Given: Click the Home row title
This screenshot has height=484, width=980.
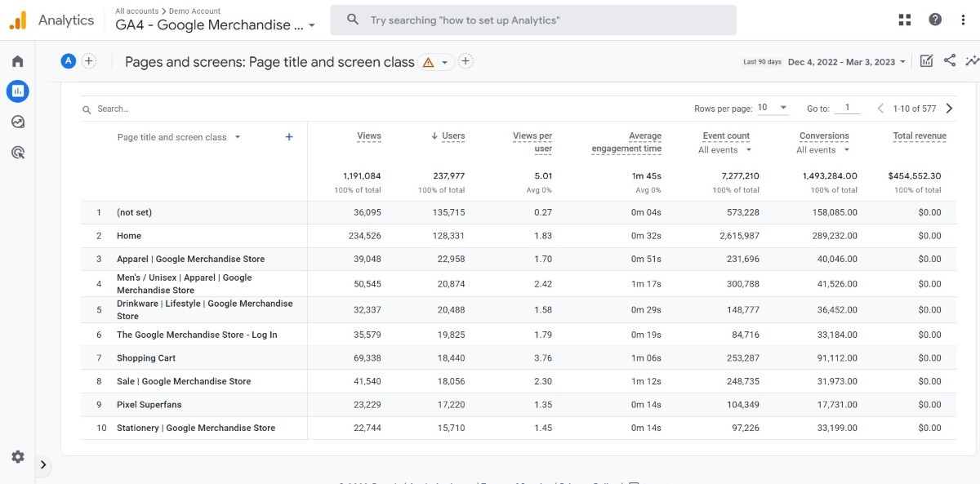Looking at the screenshot, I should click(x=129, y=236).
